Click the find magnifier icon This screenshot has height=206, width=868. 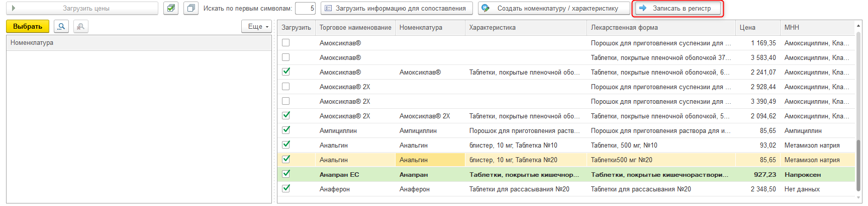(x=61, y=27)
